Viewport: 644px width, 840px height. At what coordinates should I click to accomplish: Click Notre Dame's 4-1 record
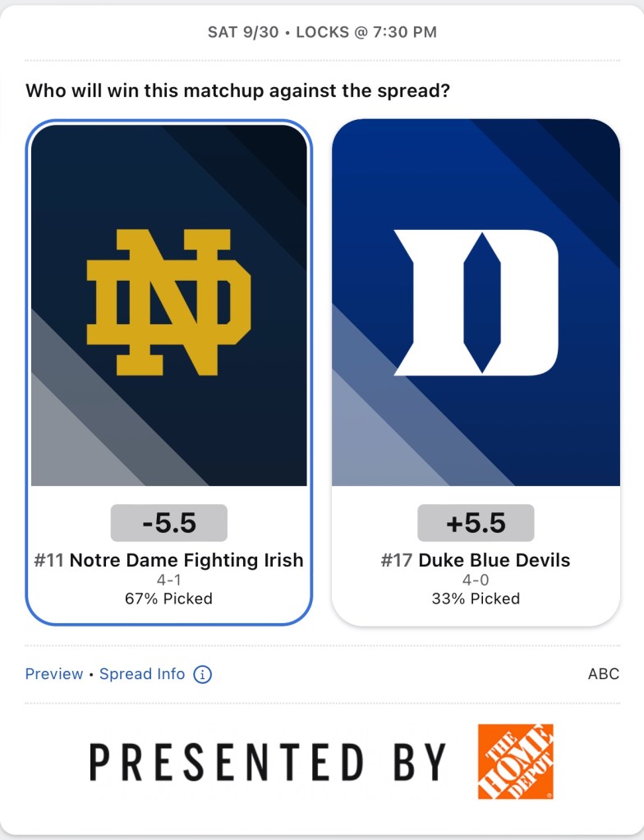168,581
